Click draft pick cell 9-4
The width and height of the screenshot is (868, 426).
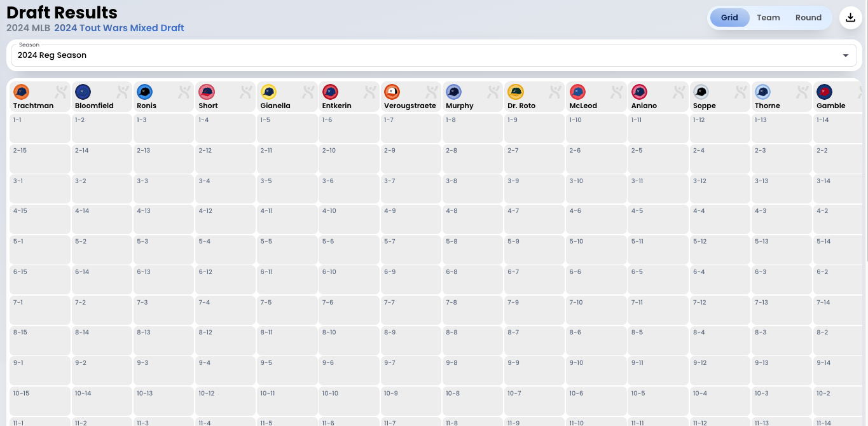(224, 370)
